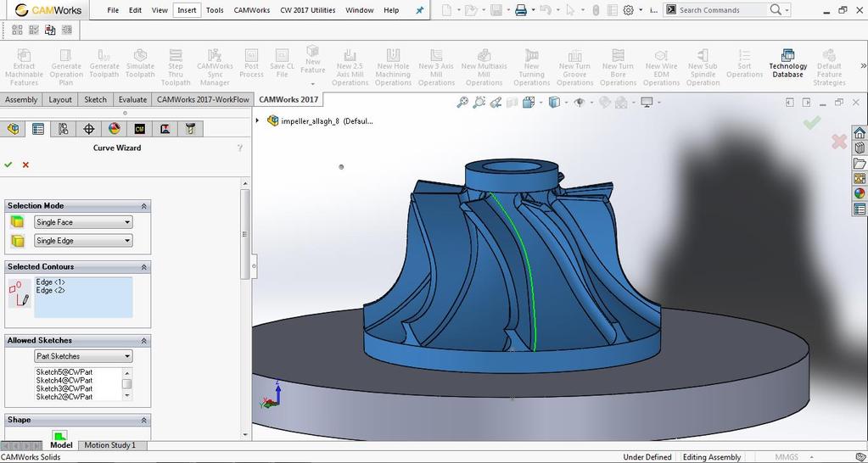The height and width of the screenshot is (463, 868).
Task: Click large red cancel X in viewport
Action: [839, 142]
